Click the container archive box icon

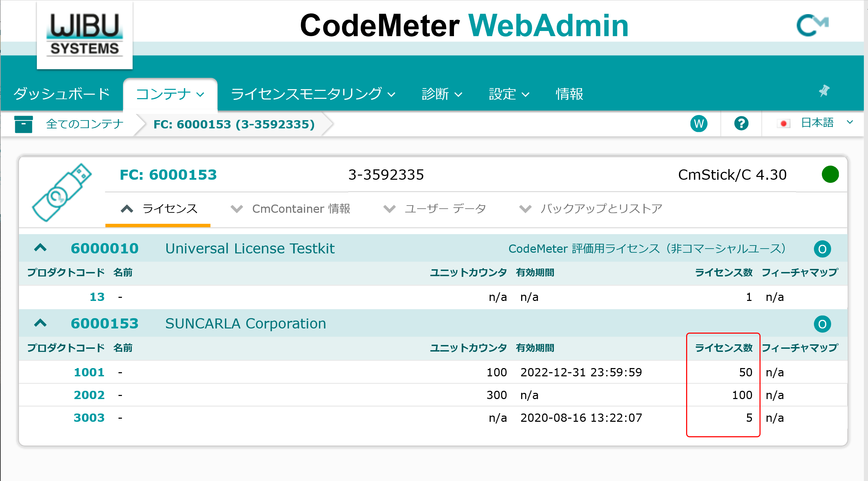23,124
